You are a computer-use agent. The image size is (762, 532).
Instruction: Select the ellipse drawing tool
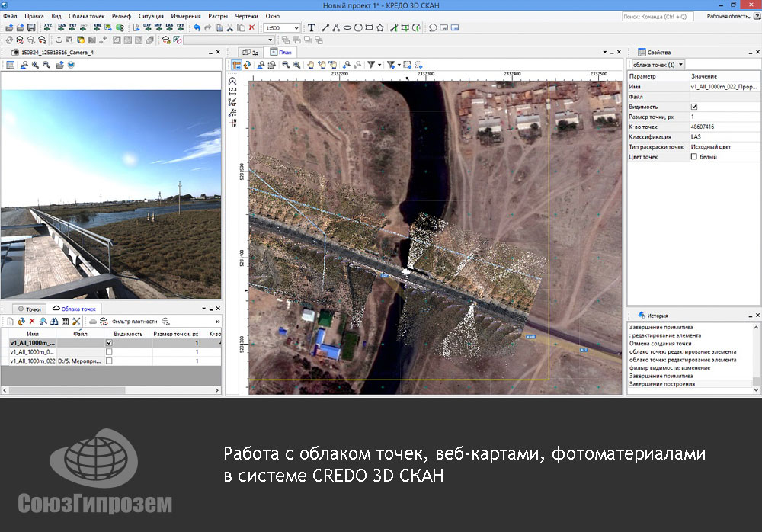click(347, 27)
